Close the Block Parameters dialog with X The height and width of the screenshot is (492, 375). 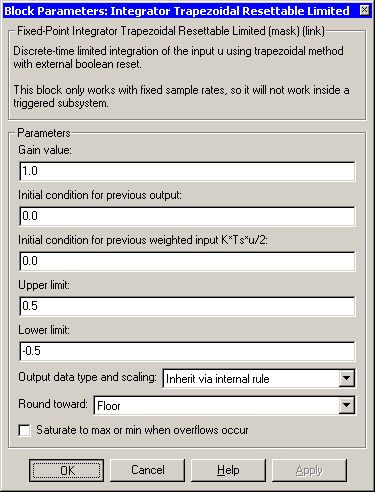point(365,11)
